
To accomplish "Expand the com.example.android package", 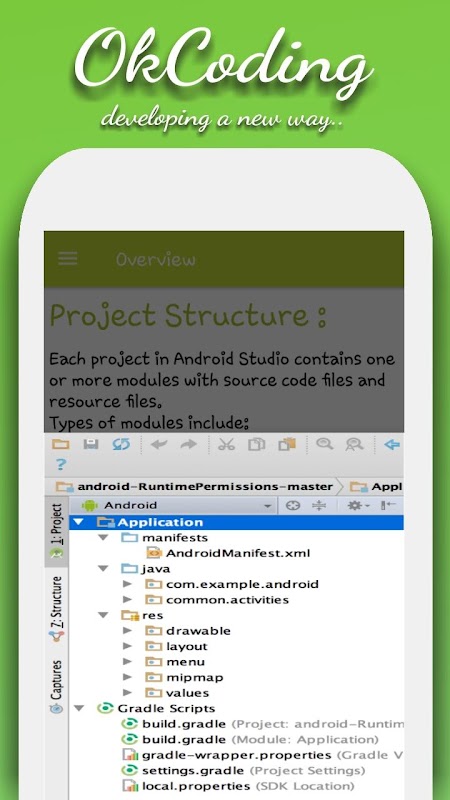I will [128, 584].
